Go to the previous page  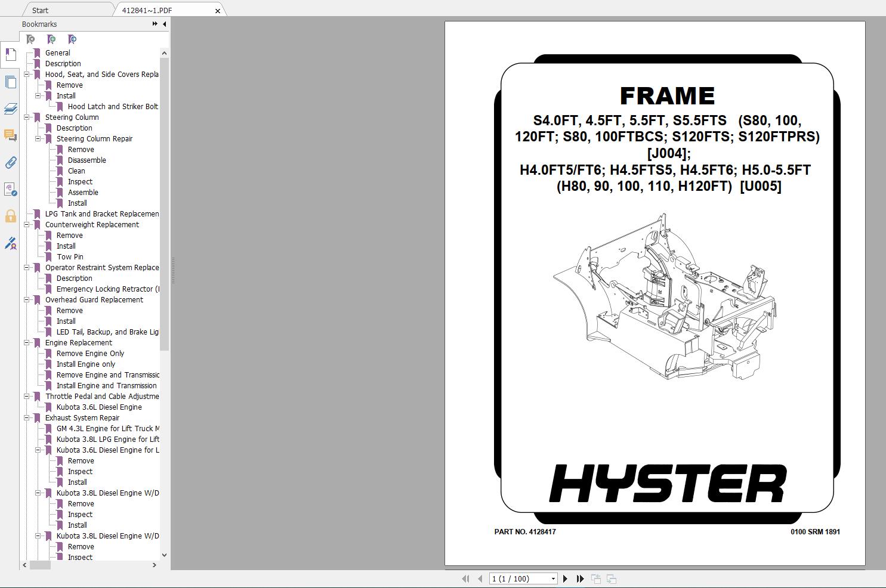(480, 578)
